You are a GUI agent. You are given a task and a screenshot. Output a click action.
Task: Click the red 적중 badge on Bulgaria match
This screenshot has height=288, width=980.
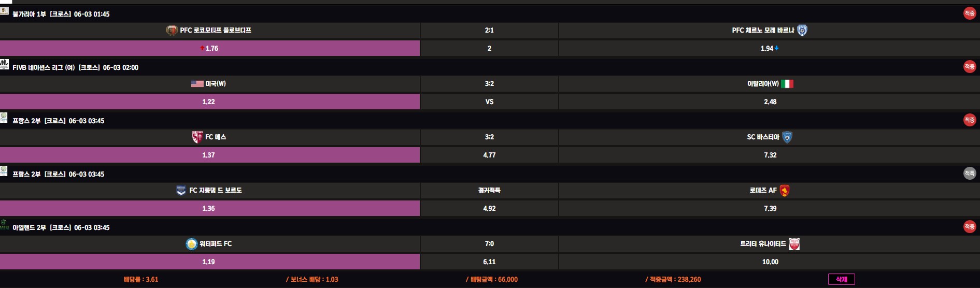point(969,13)
